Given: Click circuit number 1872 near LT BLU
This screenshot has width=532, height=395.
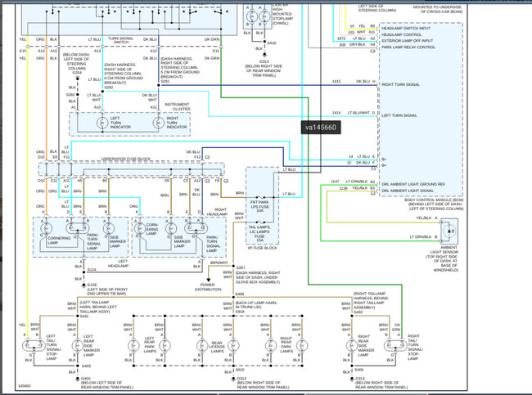Looking at the screenshot, I should pos(341,38).
